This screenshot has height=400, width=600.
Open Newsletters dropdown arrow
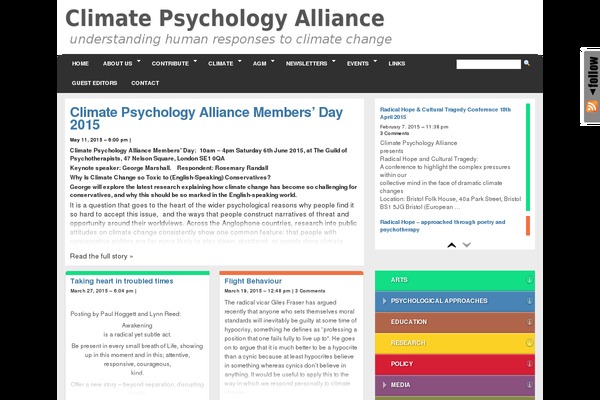(334, 61)
